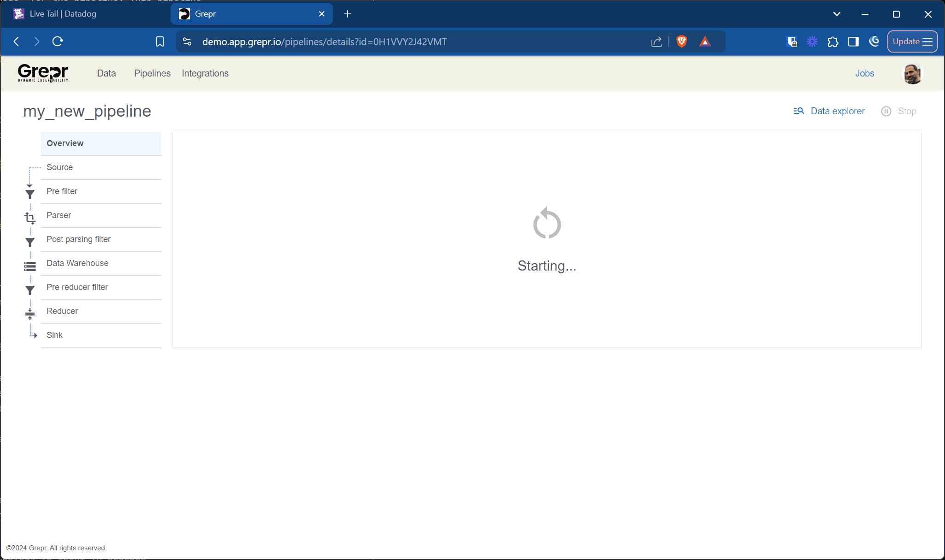
Task: Select the Pre filter section
Action: [101, 191]
